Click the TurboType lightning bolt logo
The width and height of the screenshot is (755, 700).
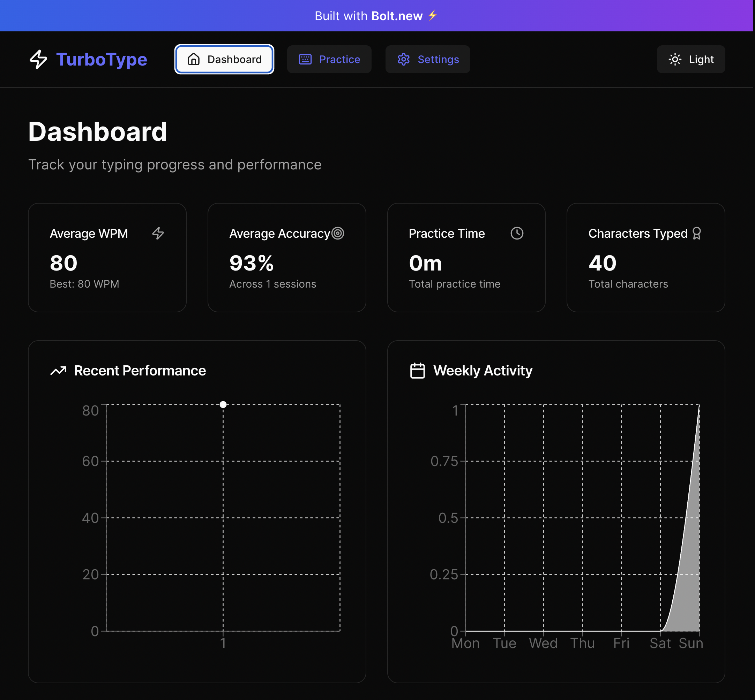[38, 60]
